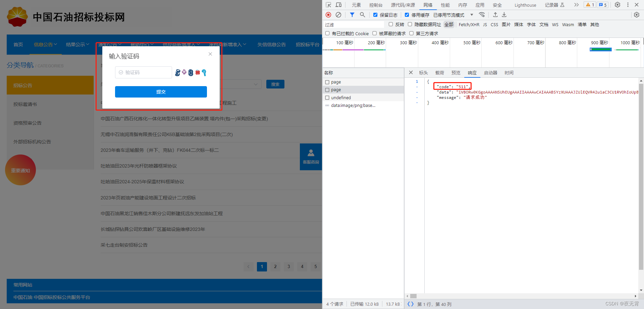Image resolution: width=644 pixels, height=309 pixels.
Task: Expand the 结果公示 nav menu
Action: (x=77, y=44)
